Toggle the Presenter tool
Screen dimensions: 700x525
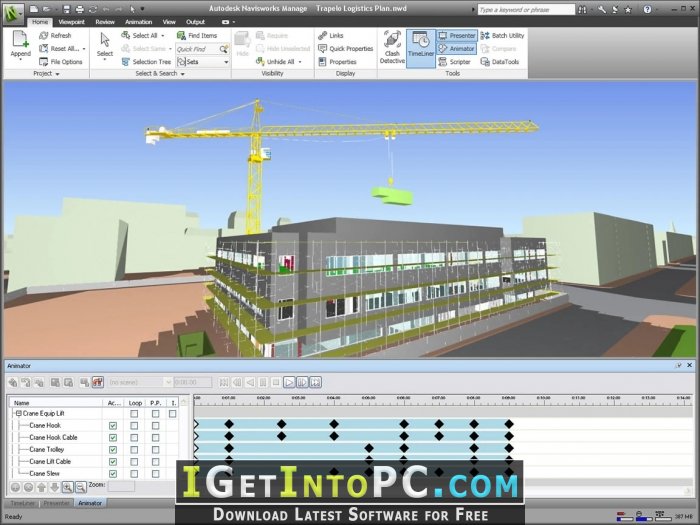tap(457, 35)
